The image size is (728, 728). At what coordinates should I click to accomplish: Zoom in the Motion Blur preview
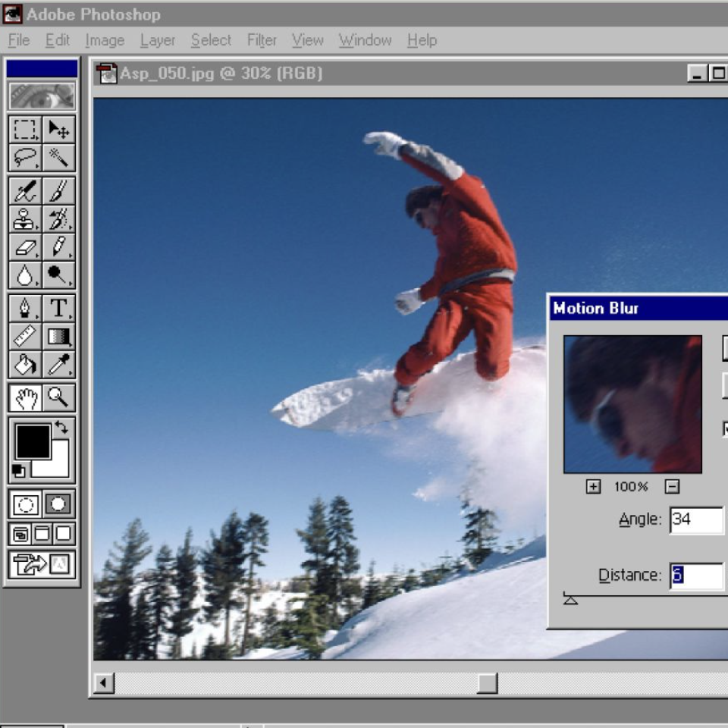593,487
